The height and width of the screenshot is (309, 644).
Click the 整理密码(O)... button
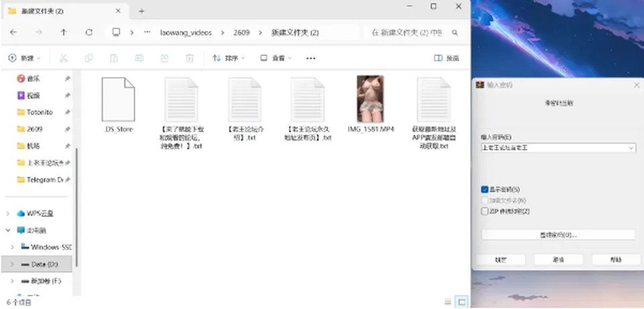[x=558, y=235]
